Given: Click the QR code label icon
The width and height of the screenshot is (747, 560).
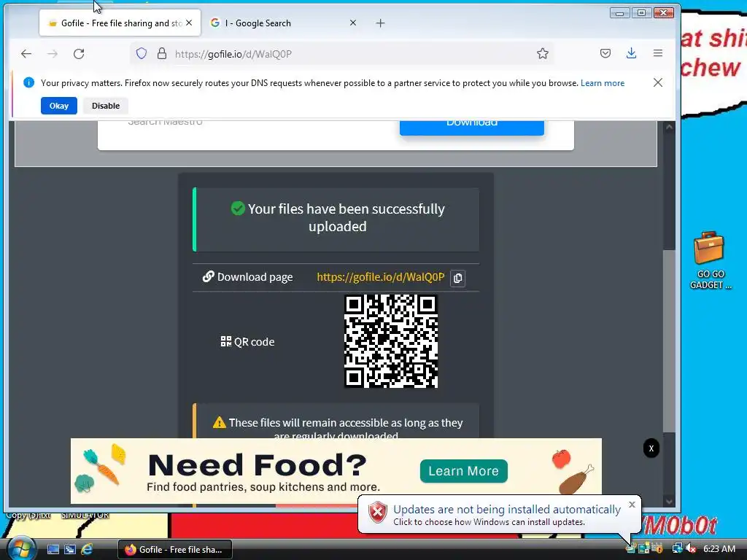Looking at the screenshot, I should tap(226, 341).
